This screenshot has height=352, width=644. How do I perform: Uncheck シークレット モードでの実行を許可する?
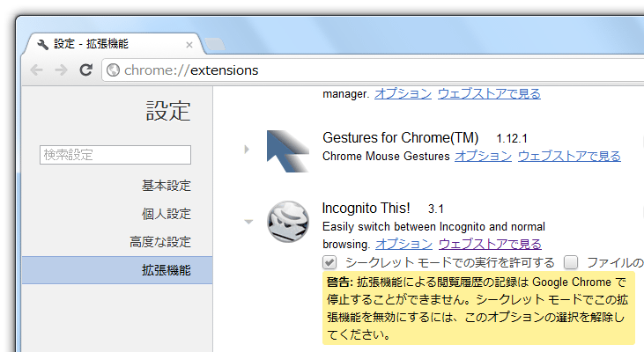pos(329,262)
